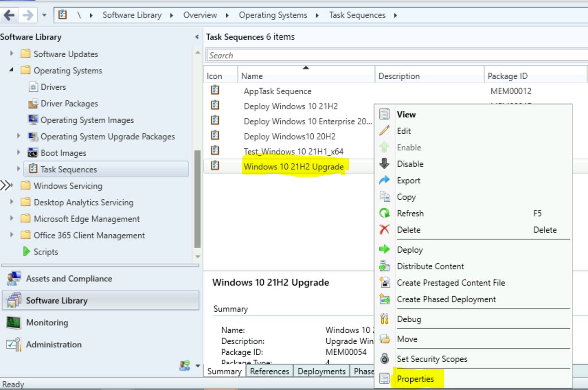588x390 pixels.
Task: Click the Back navigation arrow
Action: tap(9, 15)
